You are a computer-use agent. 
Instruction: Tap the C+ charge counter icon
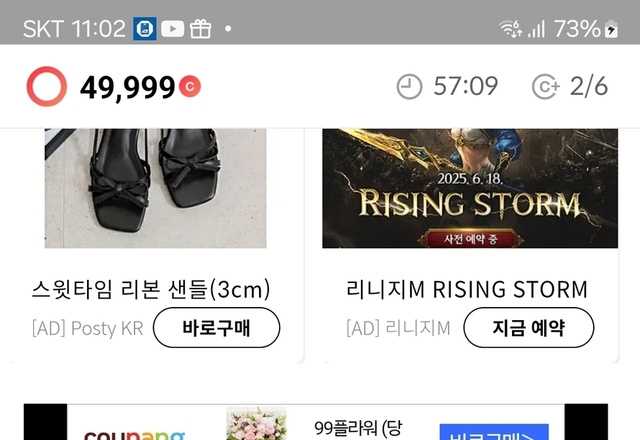tap(546, 87)
